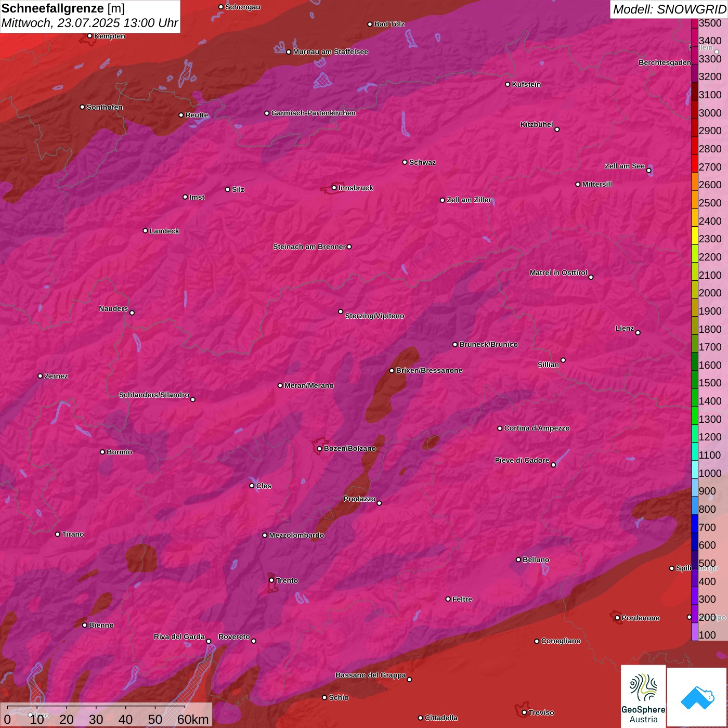Click the Mezzolombardo label
Screen dimensions: 728x728
(297, 535)
